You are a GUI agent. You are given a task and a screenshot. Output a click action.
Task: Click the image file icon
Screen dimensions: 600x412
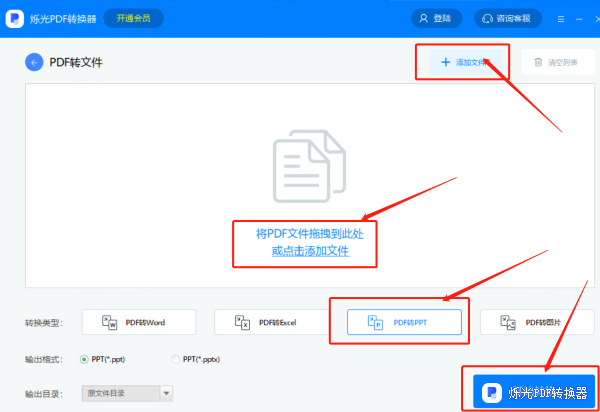point(508,322)
